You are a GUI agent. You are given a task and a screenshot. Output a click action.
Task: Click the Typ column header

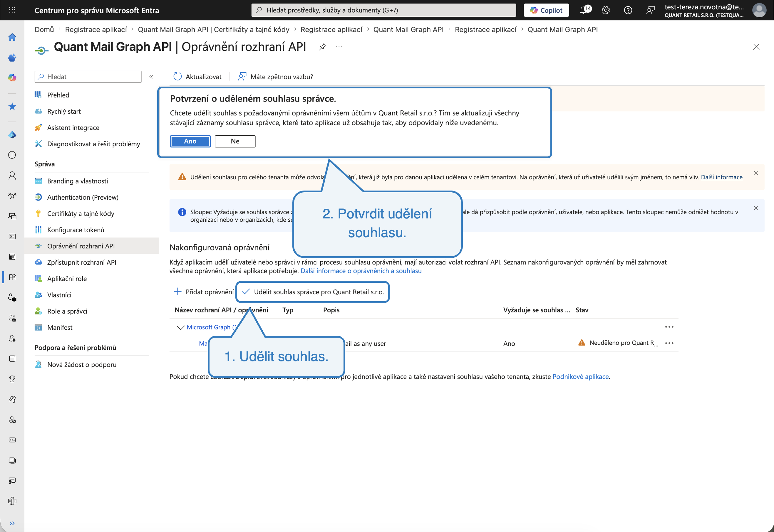(288, 310)
